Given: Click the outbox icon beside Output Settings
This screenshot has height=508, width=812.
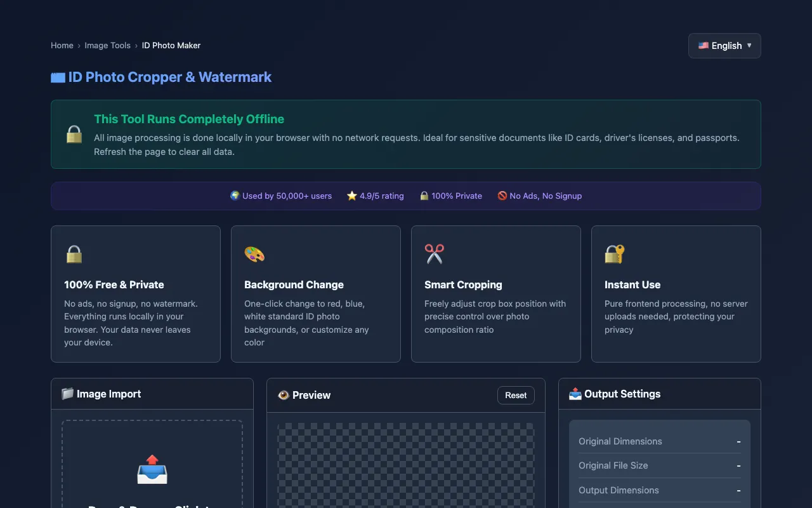Looking at the screenshot, I should pyautogui.click(x=575, y=394).
